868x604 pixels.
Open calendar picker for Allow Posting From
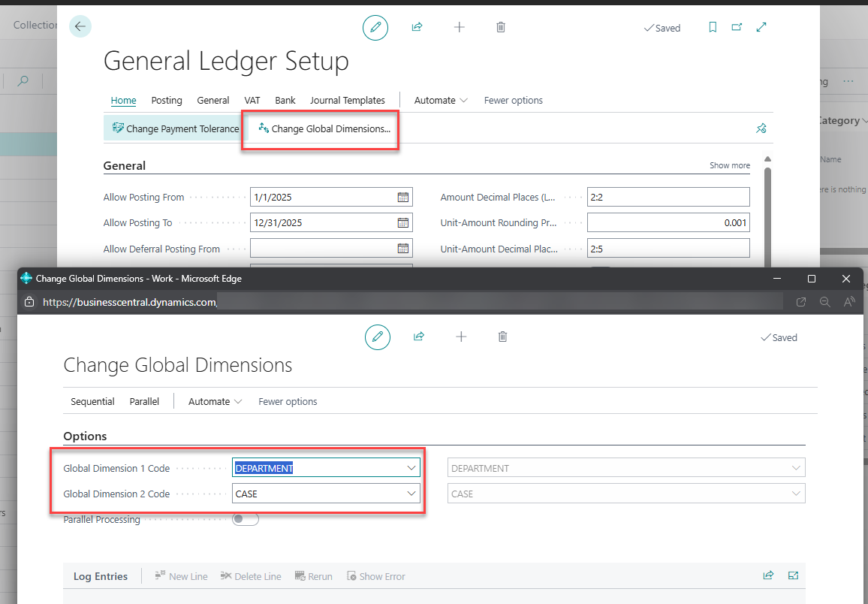[x=403, y=198]
